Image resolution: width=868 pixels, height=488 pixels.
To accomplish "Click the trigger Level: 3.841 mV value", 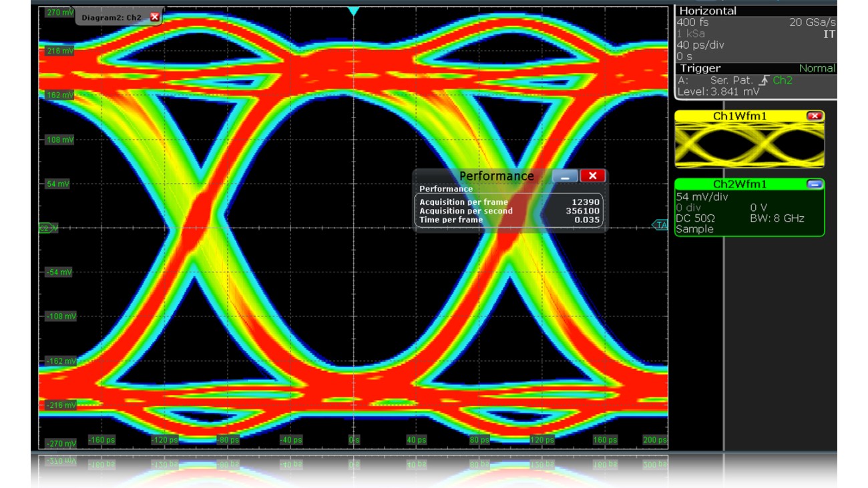I will point(718,91).
